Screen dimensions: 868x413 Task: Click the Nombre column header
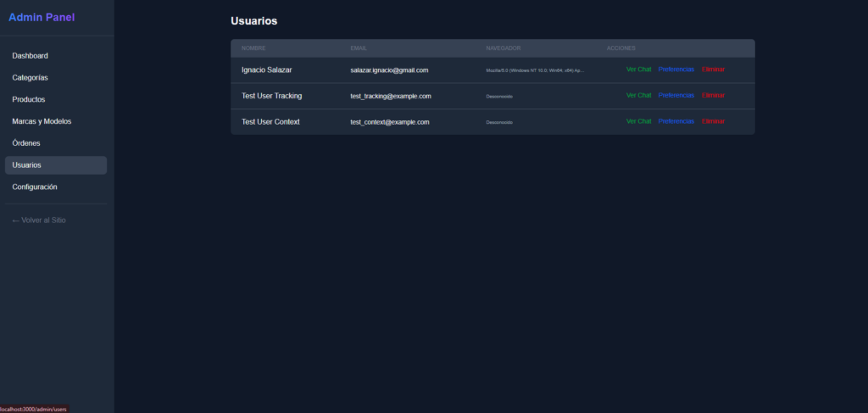coord(253,48)
